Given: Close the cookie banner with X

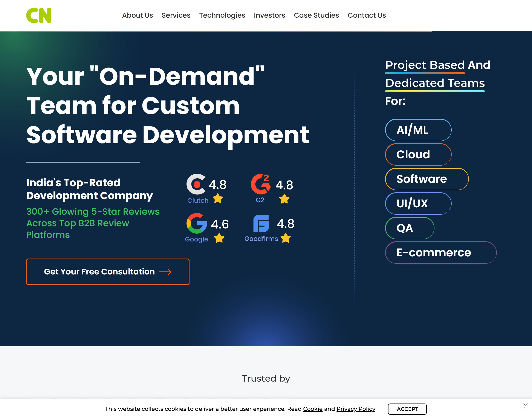Looking at the screenshot, I should [x=525, y=406].
